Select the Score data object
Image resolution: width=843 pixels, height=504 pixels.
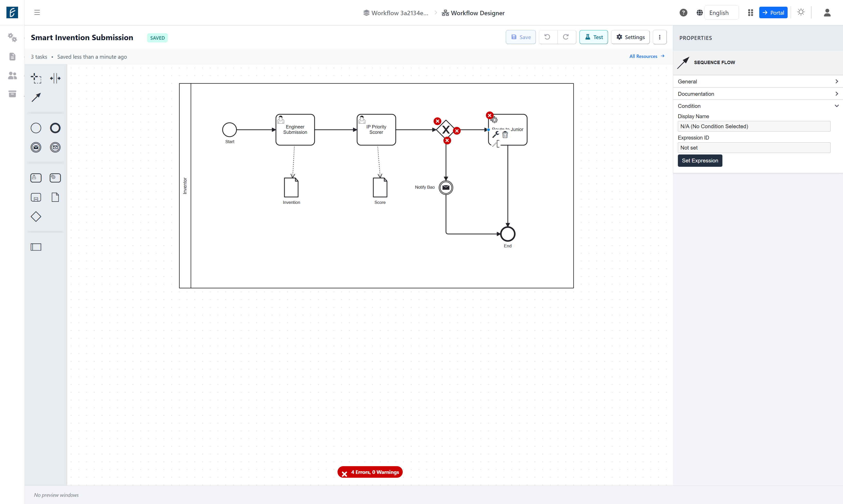pos(380,187)
